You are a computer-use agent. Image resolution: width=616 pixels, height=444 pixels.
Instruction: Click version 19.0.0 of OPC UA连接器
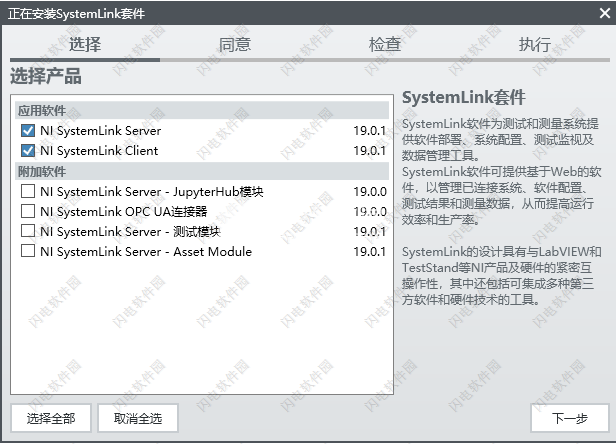point(370,211)
